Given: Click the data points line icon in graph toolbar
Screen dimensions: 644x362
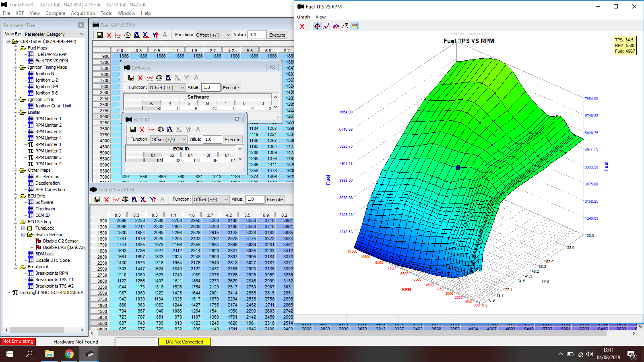Looking at the screenshot, I should (x=326, y=27).
